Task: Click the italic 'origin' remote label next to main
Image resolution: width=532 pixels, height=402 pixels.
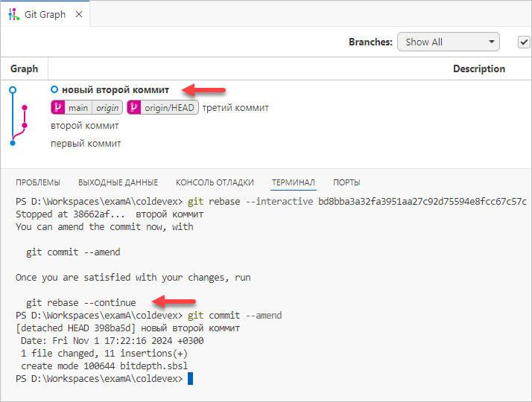Action: click(107, 108)
